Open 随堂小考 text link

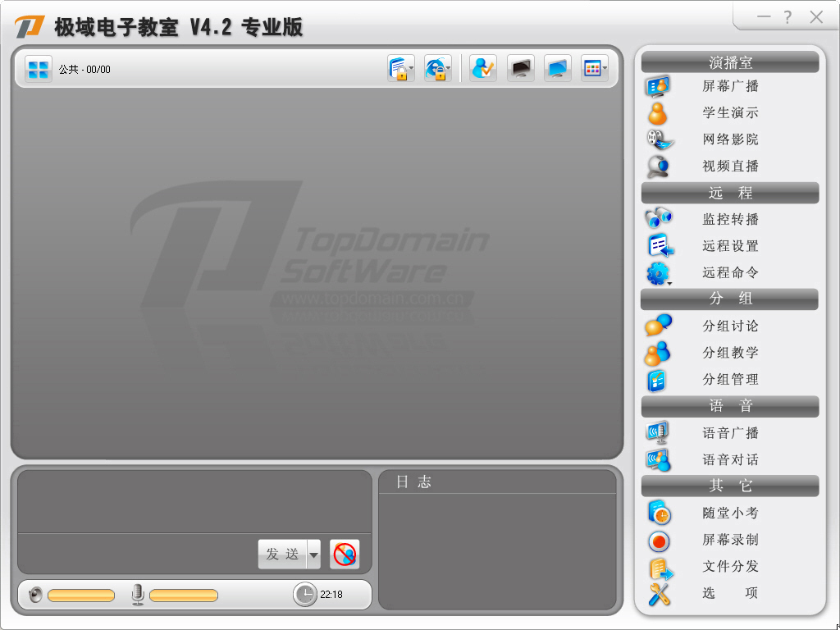click(730, 513)
